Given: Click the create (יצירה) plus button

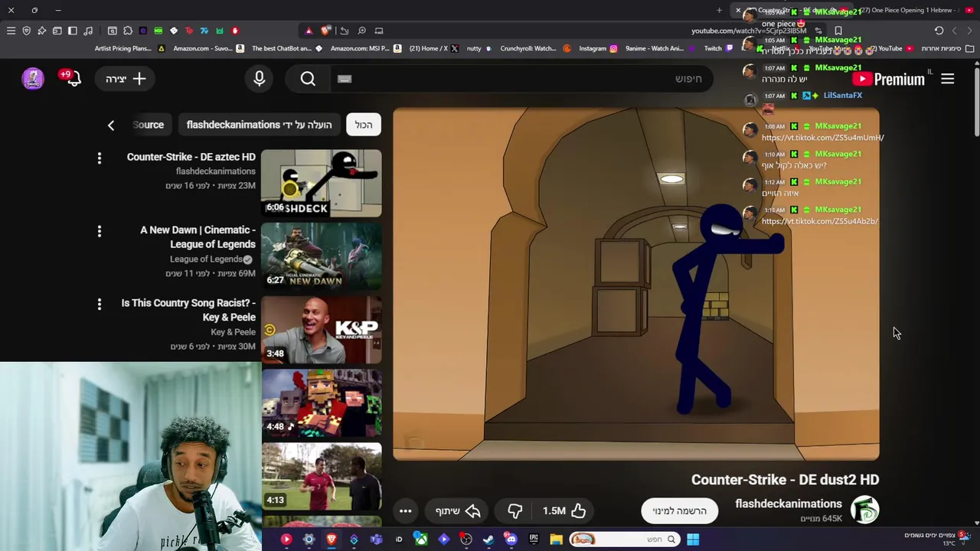Looking at the screenshot, I should click(x=126, y=79).
